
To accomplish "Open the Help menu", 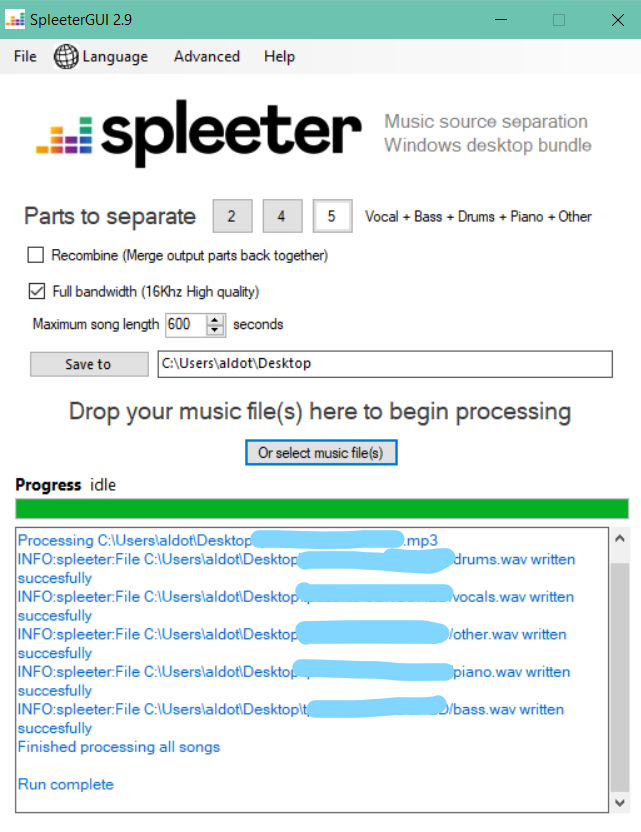I will coord(279,57).
